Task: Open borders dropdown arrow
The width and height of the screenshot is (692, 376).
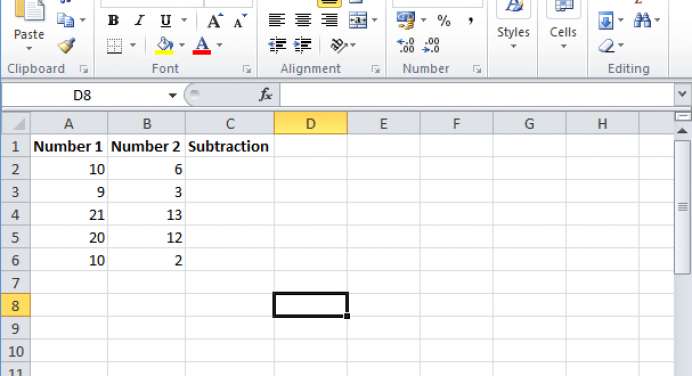Action: (132, 45)
